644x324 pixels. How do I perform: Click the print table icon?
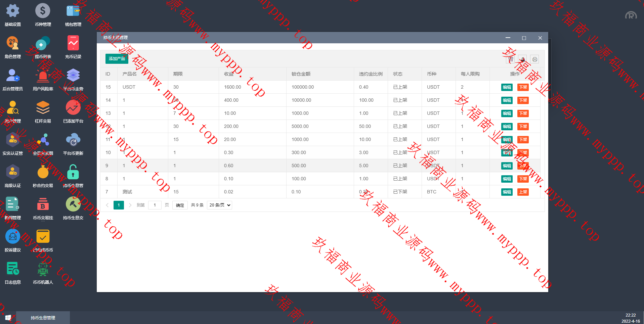[x=534, y=59]
